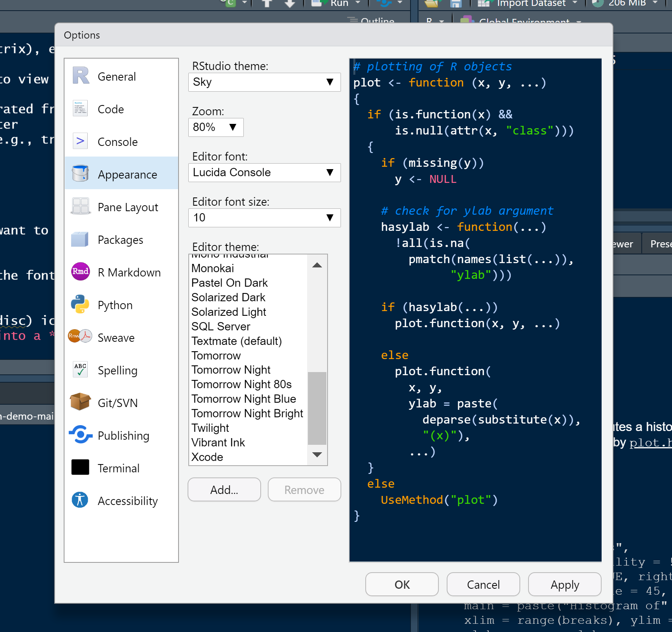Open the Zoom percentage dropdown
672x632 pixels.
click(x=216, y=127)
